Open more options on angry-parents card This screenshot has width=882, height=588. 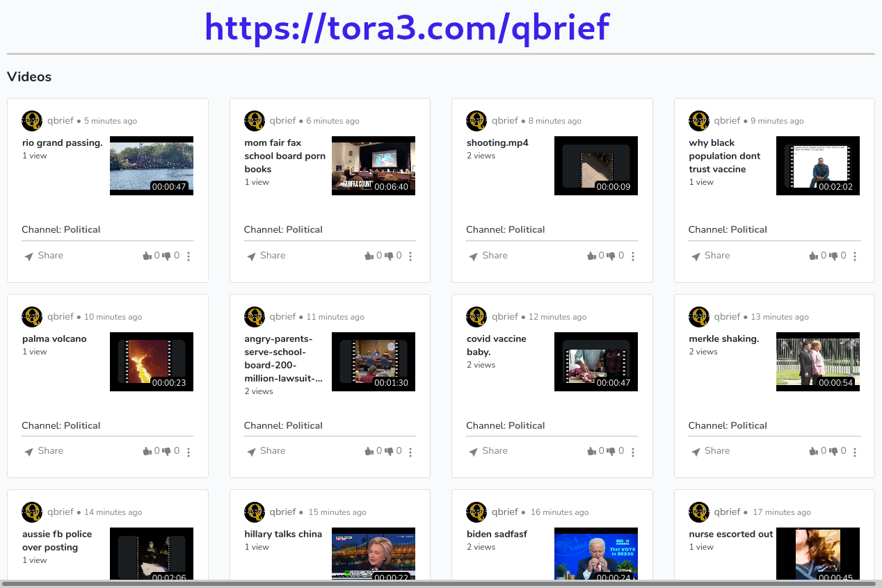[x=410, y=452]
